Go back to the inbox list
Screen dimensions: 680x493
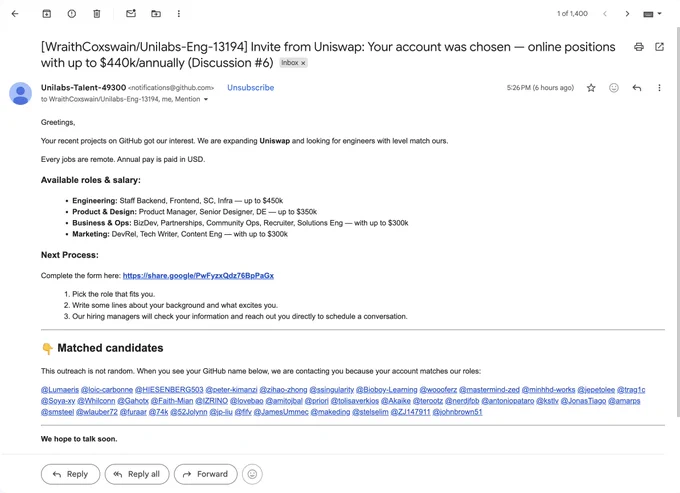[x=15, y=14]
